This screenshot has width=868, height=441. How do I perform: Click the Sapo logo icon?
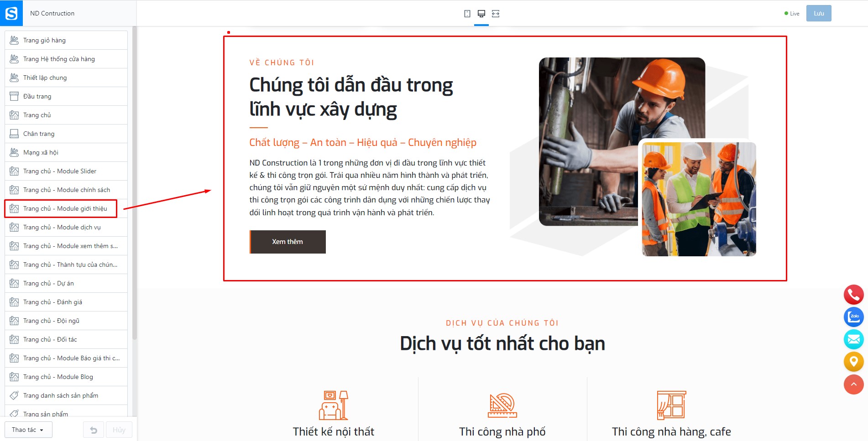11,13
